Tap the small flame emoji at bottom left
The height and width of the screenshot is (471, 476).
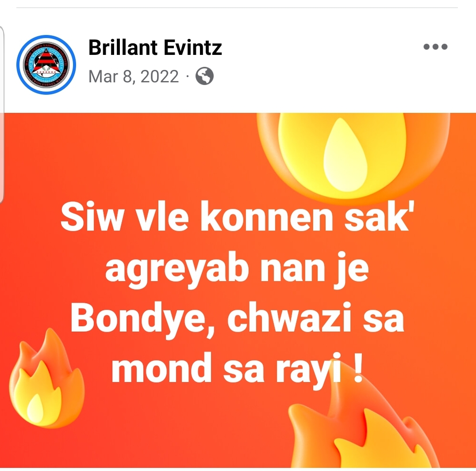pos(46,378)
